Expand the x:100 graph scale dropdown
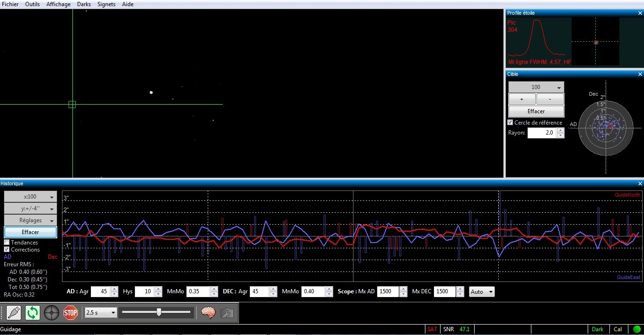The height and width of the screenshot is (335, 644). (30, 197)
